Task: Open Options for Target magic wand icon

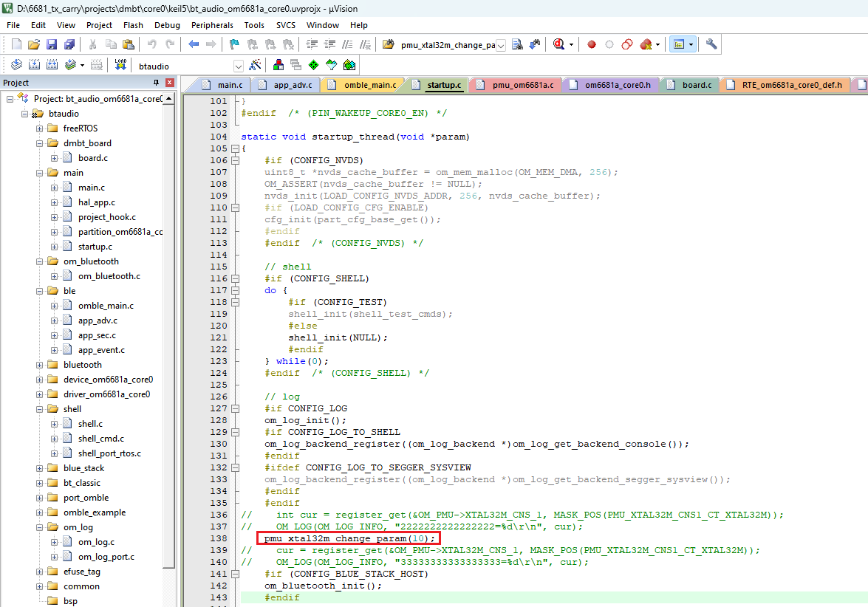Action: tap(255, 65)
